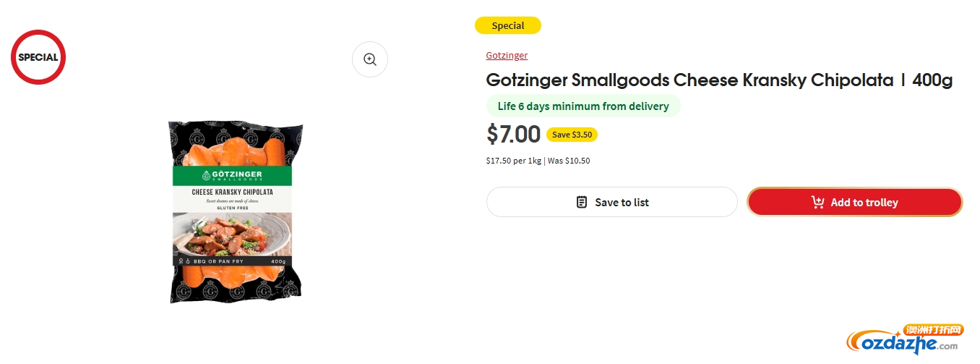Click the cooked dish photo on packaging
Viewport: 980px width, 364px height.
(232, 233)
